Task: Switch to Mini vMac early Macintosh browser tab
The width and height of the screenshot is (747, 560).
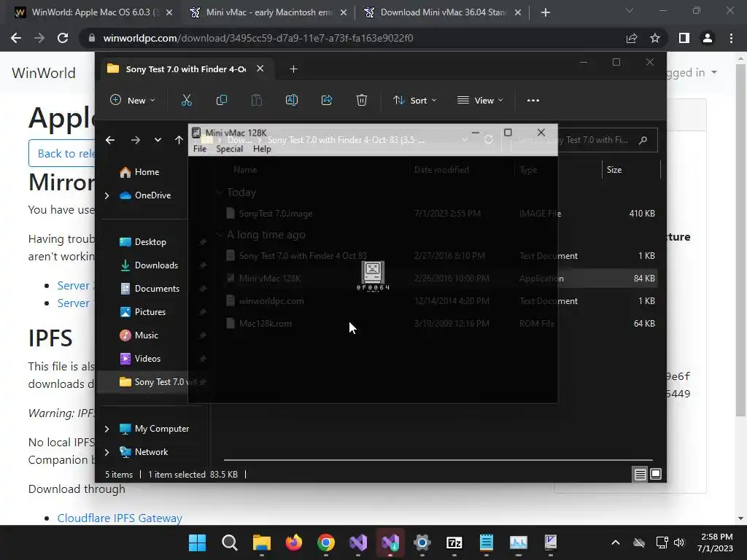Action: pos(268,13)
